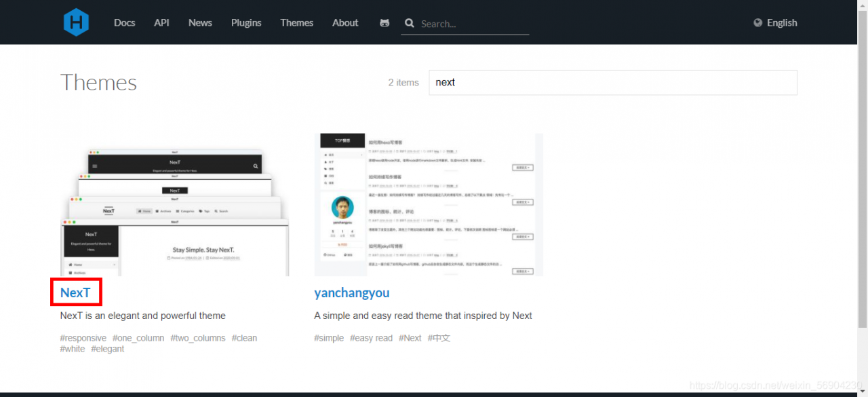This screenshot has width=868, height=397.
Task: Select the #中文 tag
Action: tap(439, 338)
